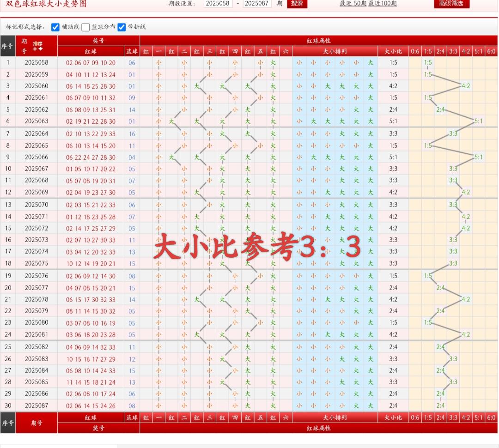Click the 大小比 column header at top
Viewport: 499px width, 448px height.
393,51
